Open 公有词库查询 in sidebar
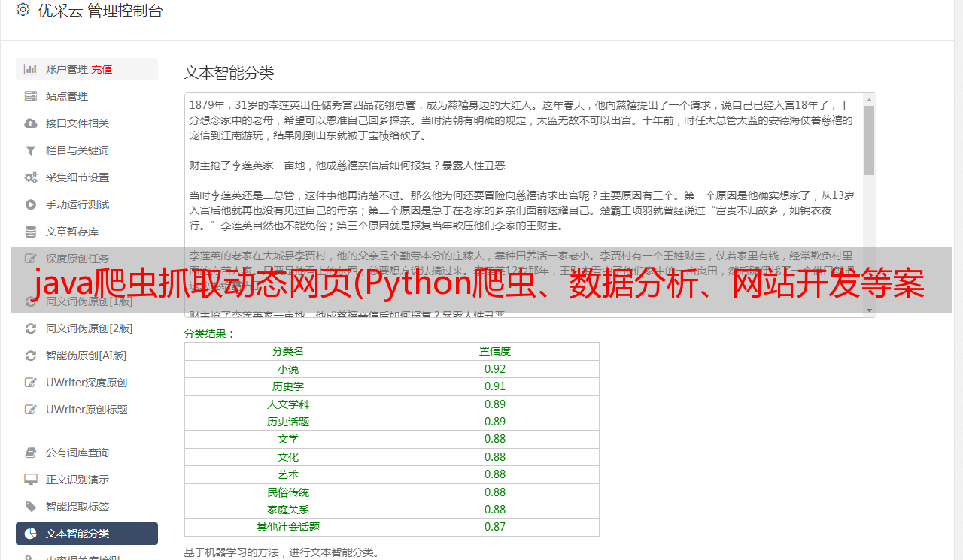 (77, 453)
